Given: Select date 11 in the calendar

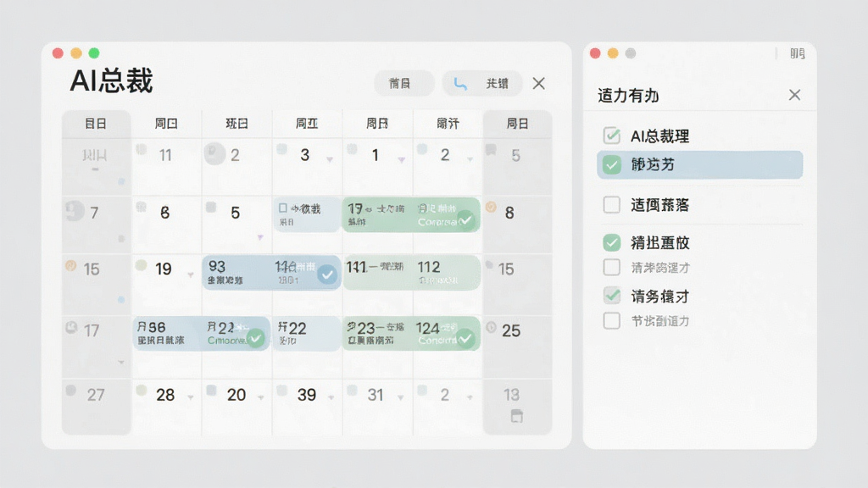Looking at the screenshot, I should coord(165,156).
